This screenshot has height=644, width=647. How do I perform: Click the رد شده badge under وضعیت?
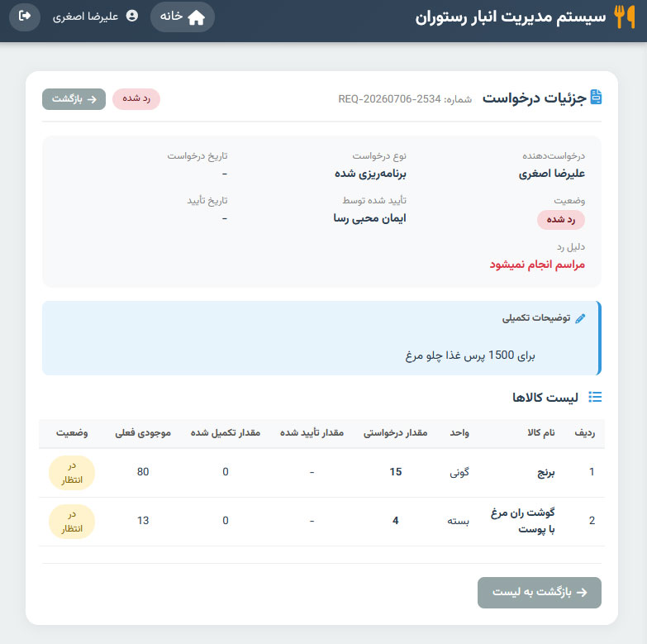561,220
